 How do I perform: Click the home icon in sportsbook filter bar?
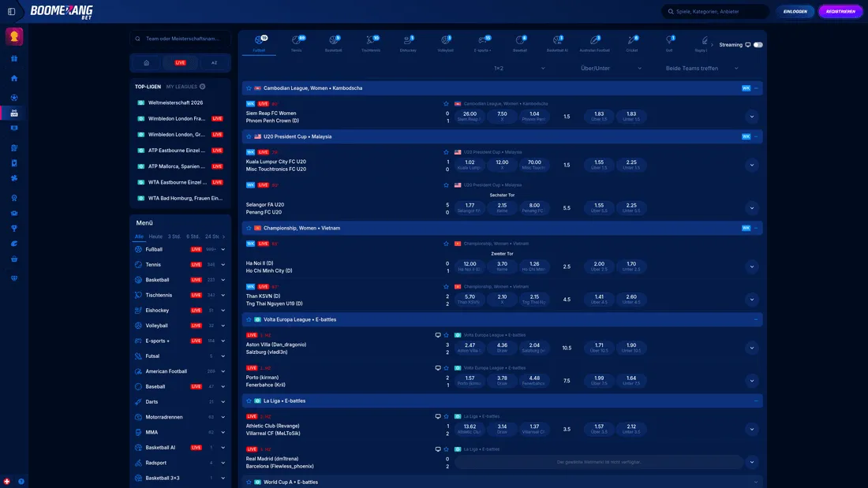[147, 62]
